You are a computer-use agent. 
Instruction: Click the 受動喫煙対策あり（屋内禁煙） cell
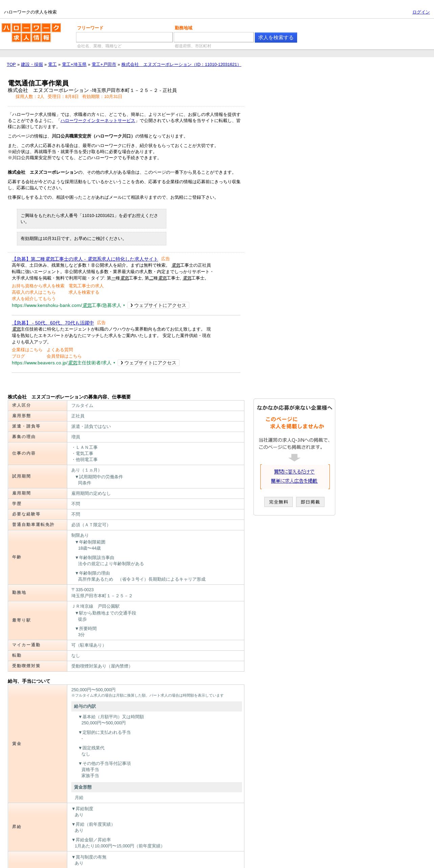(155, 666)
